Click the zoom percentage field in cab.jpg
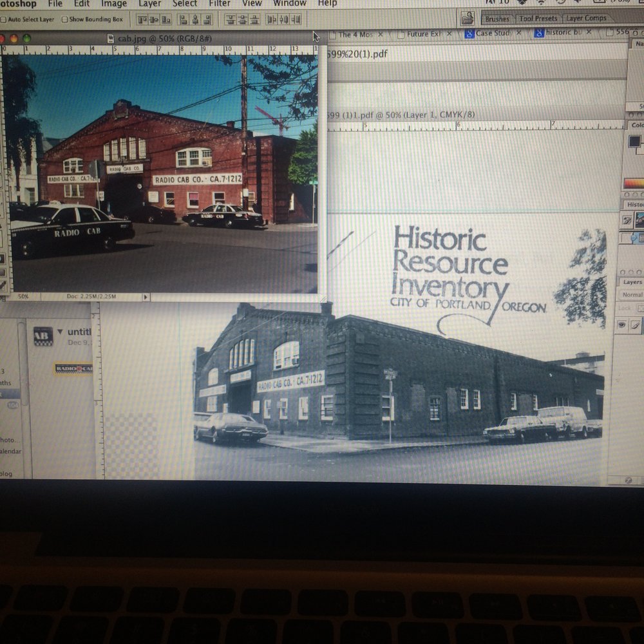The image size is (644, 644). [x=23, y=296]
